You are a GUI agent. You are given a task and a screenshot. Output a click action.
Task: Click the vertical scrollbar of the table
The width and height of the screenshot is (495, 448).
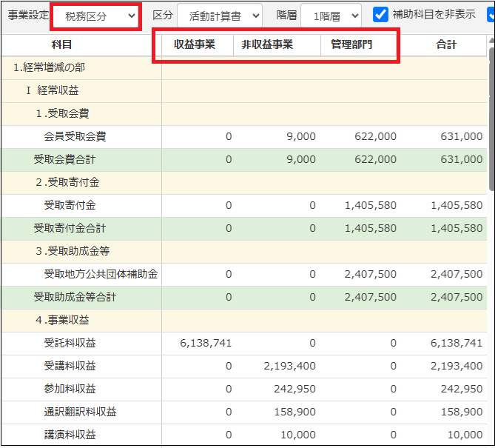pos(491,118)
